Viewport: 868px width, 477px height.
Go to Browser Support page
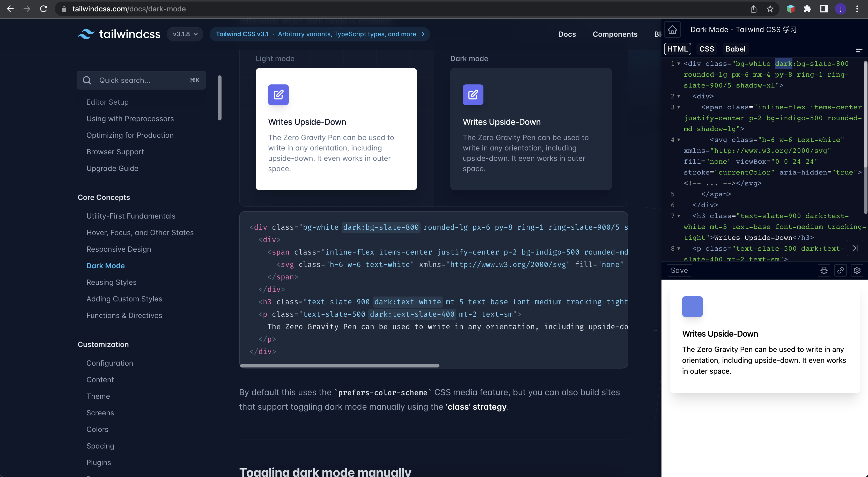(115, 152)
